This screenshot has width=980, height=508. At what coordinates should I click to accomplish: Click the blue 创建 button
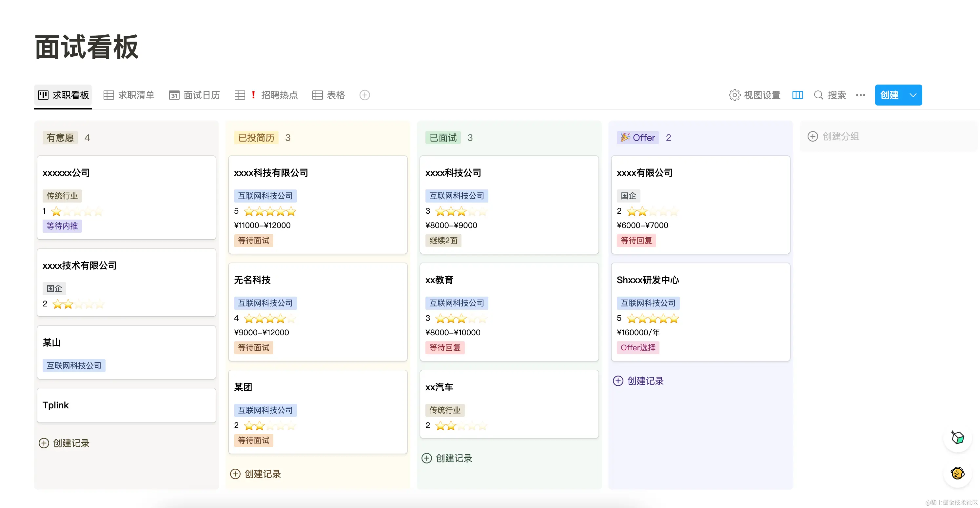pyautogui.click(x=890, y=95)
